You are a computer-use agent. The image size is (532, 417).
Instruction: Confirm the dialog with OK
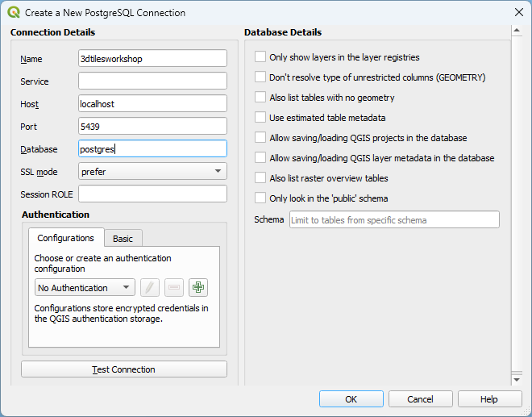tap(351, 399)
